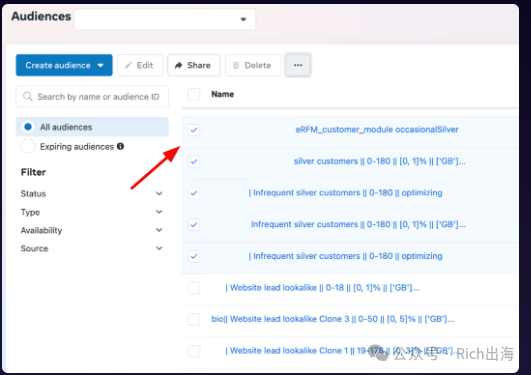
Task: Uncheck the eRFM_customer_module occasionalSilver row checkbox
Action: click(x=194, y=130)
